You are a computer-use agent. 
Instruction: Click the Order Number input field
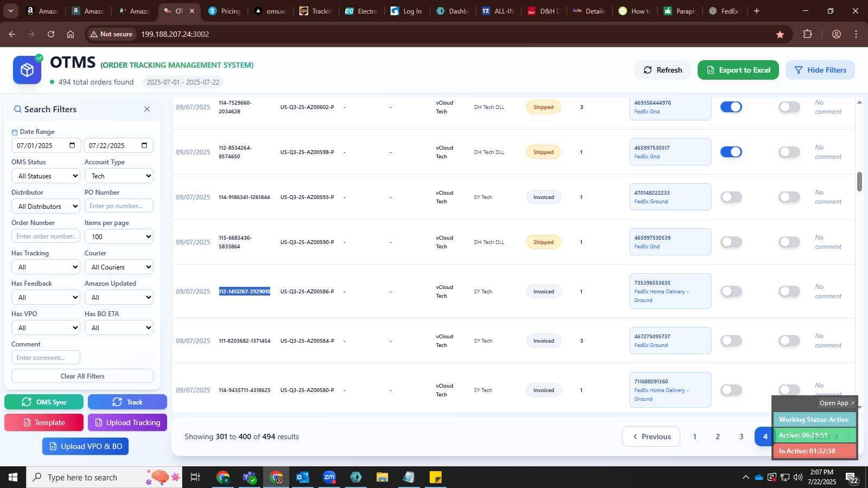[46, 236]
